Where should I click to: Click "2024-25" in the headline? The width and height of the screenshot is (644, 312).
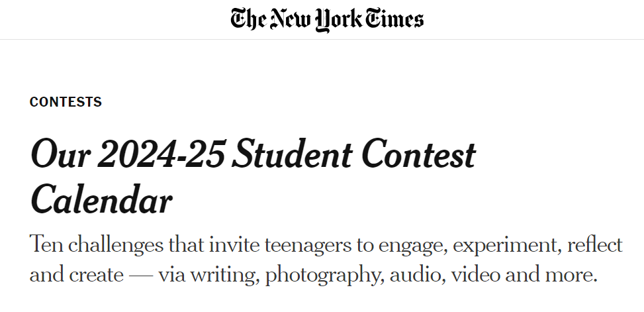163,155
